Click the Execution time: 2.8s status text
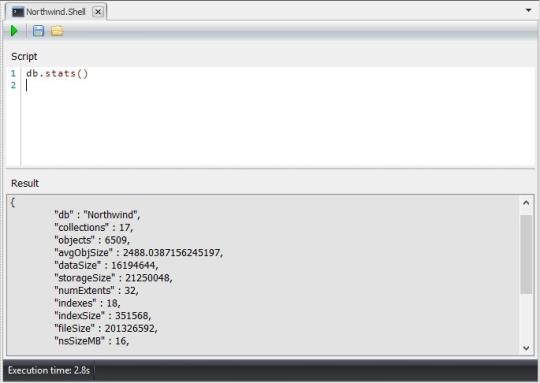 [x=49, y=371]
